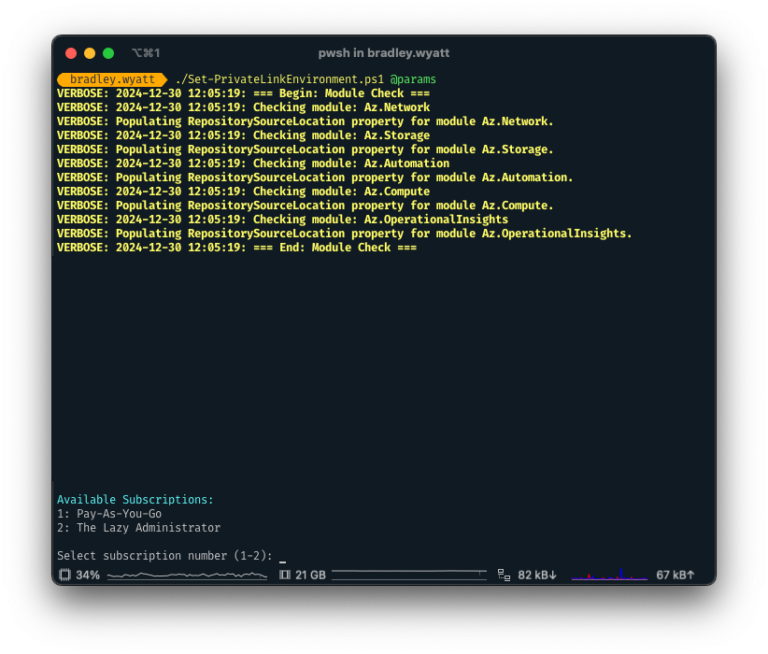Click the Checking module: Az.Storage line

click(243, 135)
